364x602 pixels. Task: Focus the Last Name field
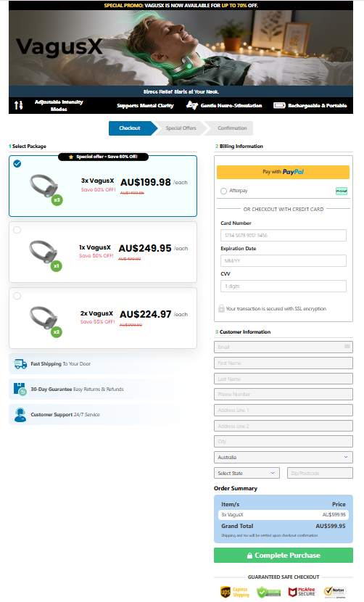point(284,379)
